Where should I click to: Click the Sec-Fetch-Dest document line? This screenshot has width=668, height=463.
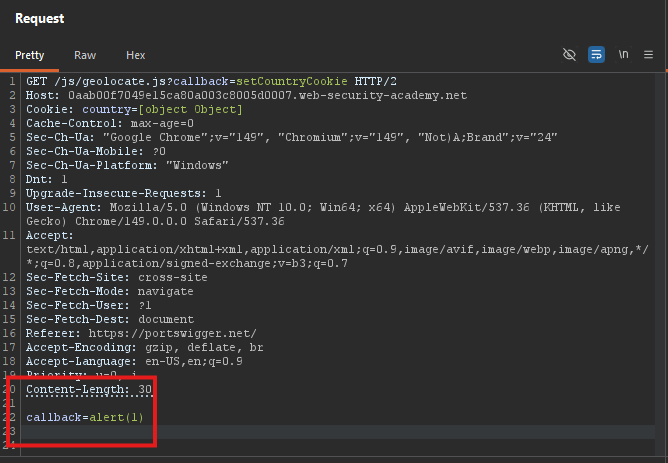point(110,319)
